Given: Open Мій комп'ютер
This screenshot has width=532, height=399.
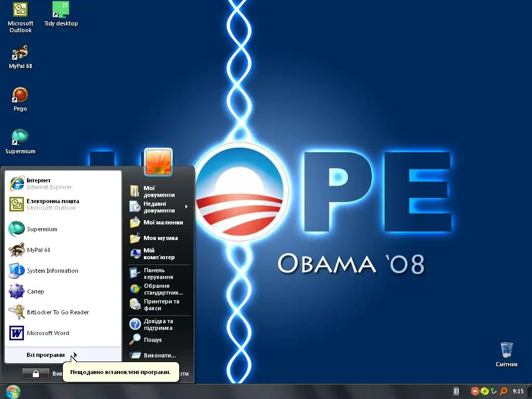Looking at the screenshot, I should click(159, 254).
